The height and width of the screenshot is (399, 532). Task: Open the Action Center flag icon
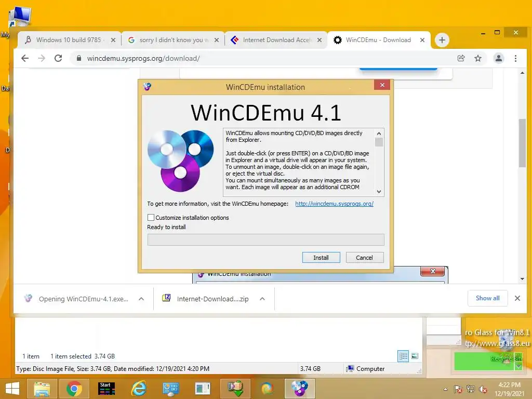(458, 389)
